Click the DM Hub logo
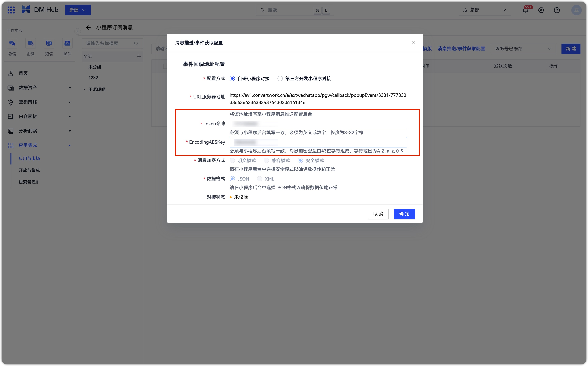 [x=40, y=10]
